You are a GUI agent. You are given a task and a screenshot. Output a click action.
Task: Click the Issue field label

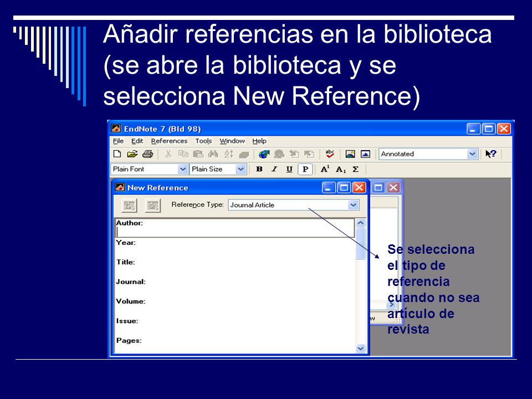click(127, 321)
